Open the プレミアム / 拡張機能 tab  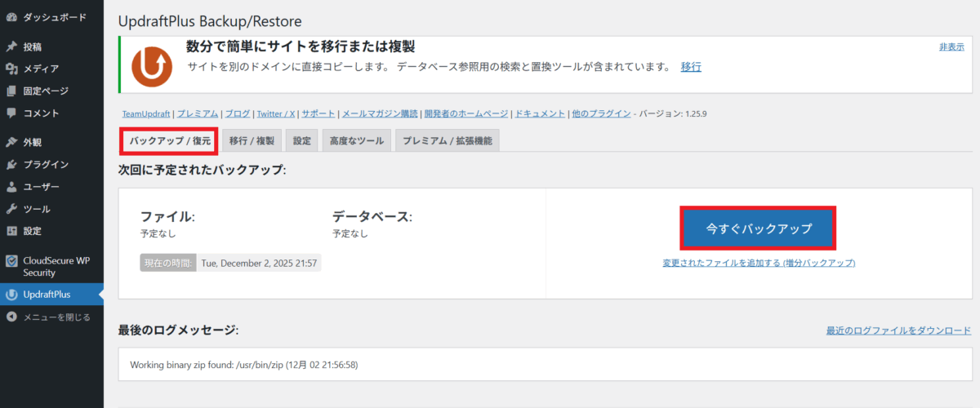pos(447,140)
